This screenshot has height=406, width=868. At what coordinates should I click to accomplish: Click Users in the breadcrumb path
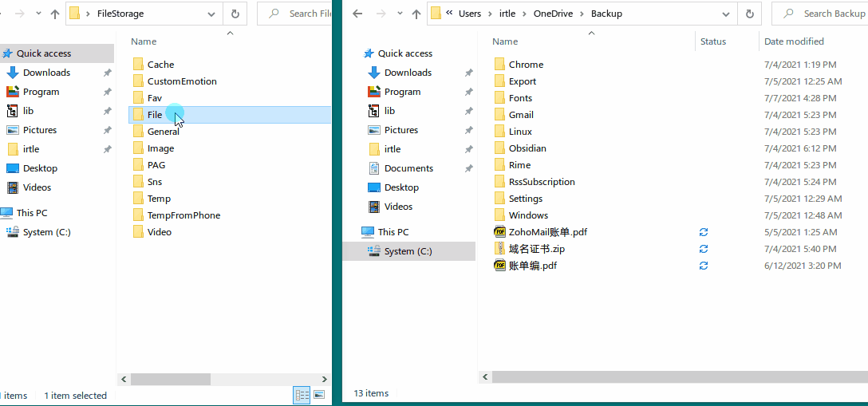pyautogui.click(x=470, y=14)
